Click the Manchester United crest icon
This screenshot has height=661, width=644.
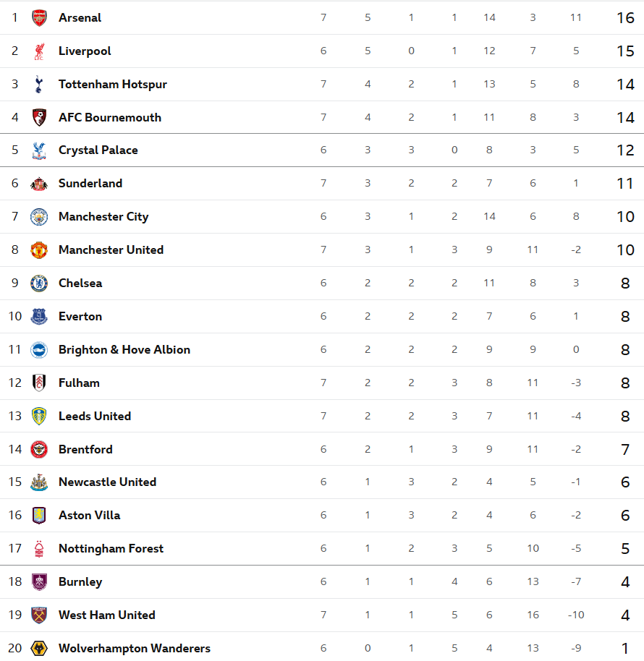coord(39,250)
